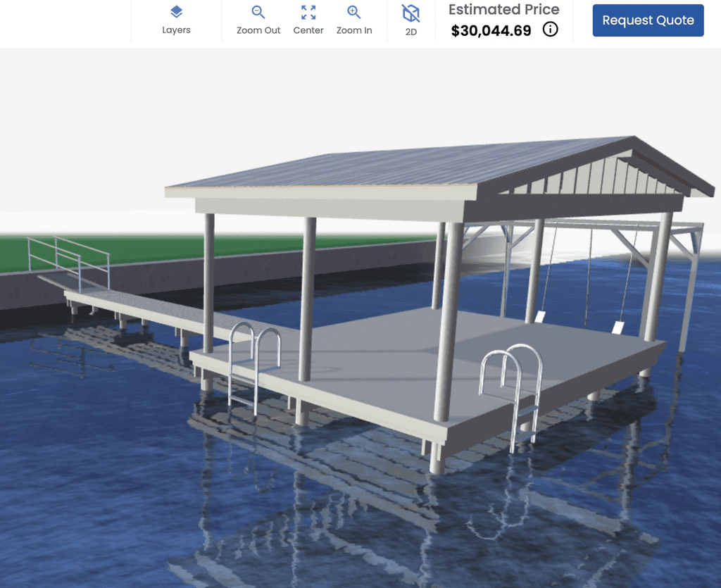The image size is (721, 588).
Task: Click Center to recenter the dock view
Action: pyautogui.click(x=308, y=21)
